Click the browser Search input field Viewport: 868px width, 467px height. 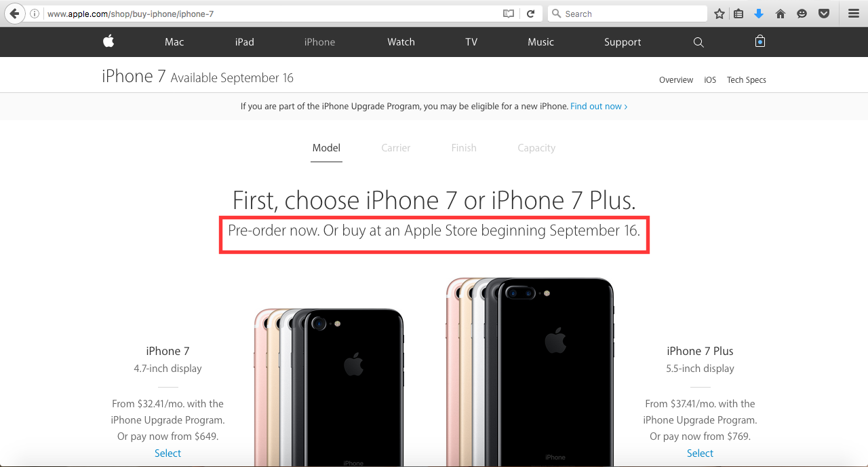[627, 14]
